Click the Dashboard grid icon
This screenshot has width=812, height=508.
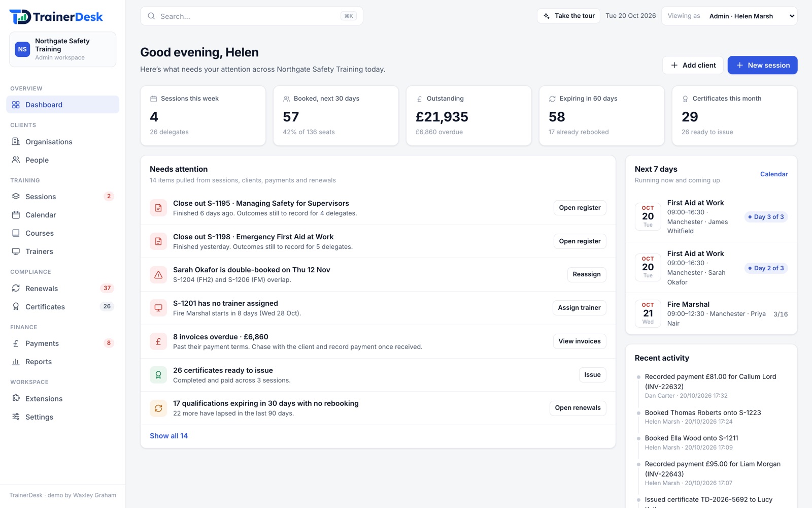pyautogui.click(x=16, y=105)
